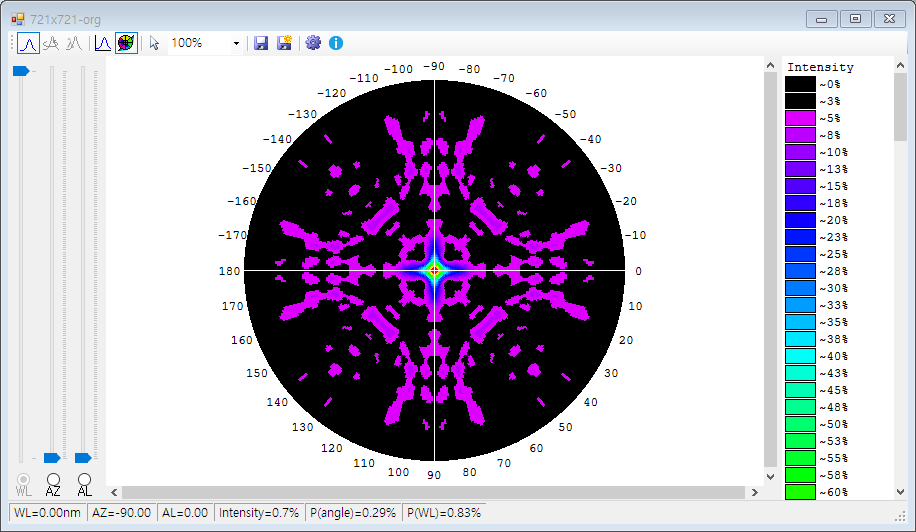Click the horizontal scrollbar right arrow

(754, 492)
